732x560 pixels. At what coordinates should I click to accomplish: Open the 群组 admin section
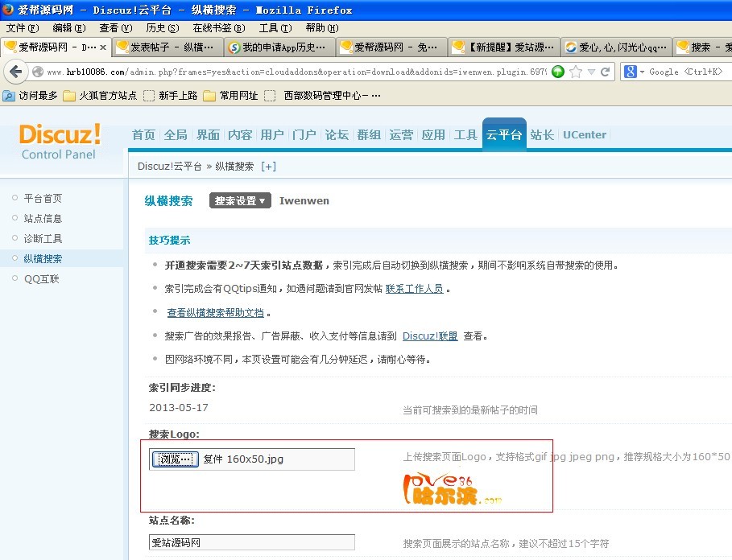click(x=369, y=134)
